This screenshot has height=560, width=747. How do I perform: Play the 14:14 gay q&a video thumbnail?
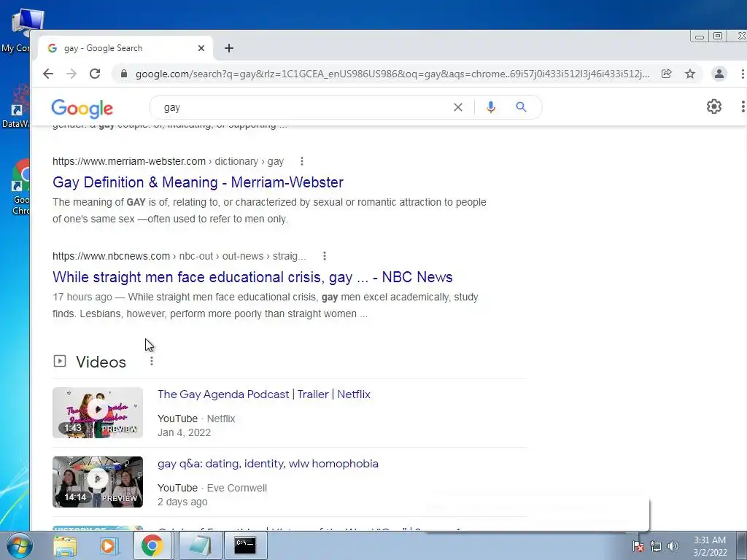coord(98,482)
